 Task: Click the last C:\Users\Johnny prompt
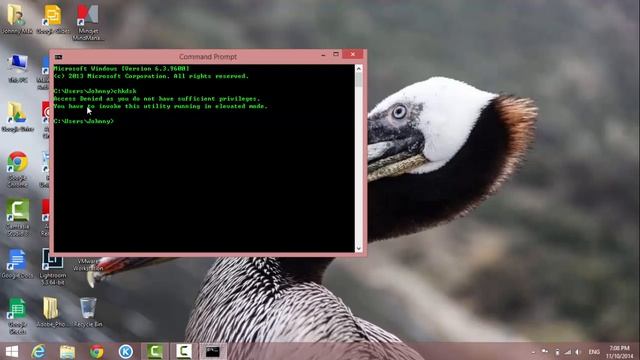point(84,121)
